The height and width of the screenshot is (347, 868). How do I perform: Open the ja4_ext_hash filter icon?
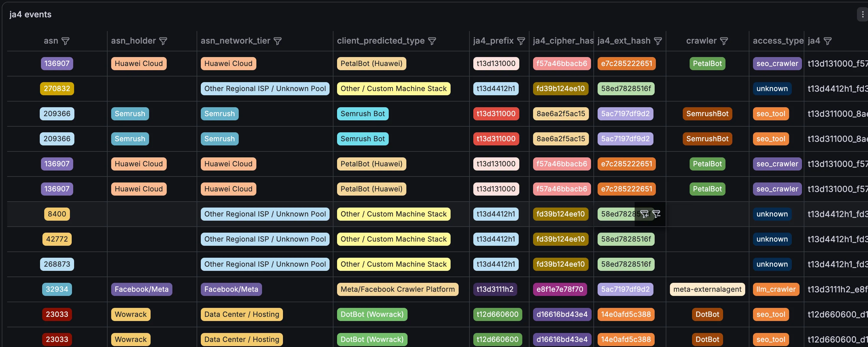point(658,41)
